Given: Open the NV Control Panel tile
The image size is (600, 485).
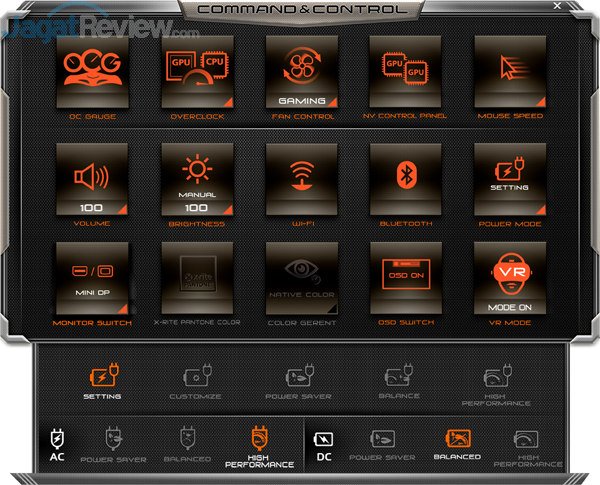Looking at the screenshot, I should [x=405, y=72].
